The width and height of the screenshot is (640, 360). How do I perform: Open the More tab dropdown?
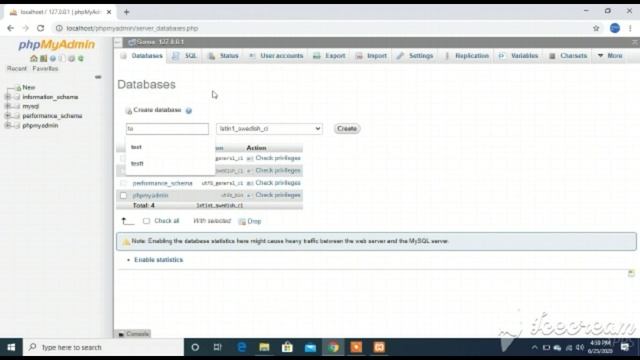click(x=611, y=56)
